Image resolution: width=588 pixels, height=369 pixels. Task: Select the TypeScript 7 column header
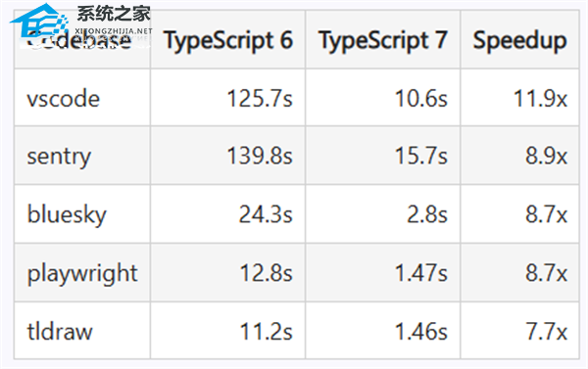point(383,40)
